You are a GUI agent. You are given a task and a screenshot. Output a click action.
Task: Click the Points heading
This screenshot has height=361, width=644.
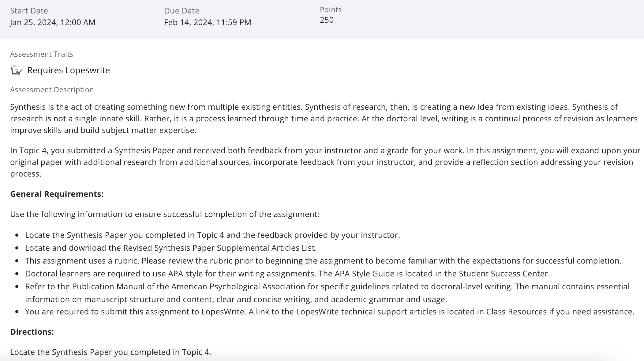(x=331, y=10)
